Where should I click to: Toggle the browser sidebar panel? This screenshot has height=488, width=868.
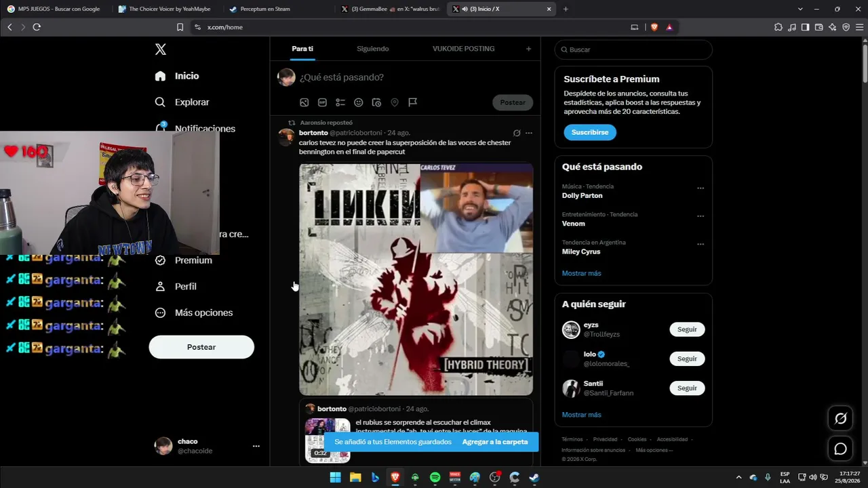(806, 27)
